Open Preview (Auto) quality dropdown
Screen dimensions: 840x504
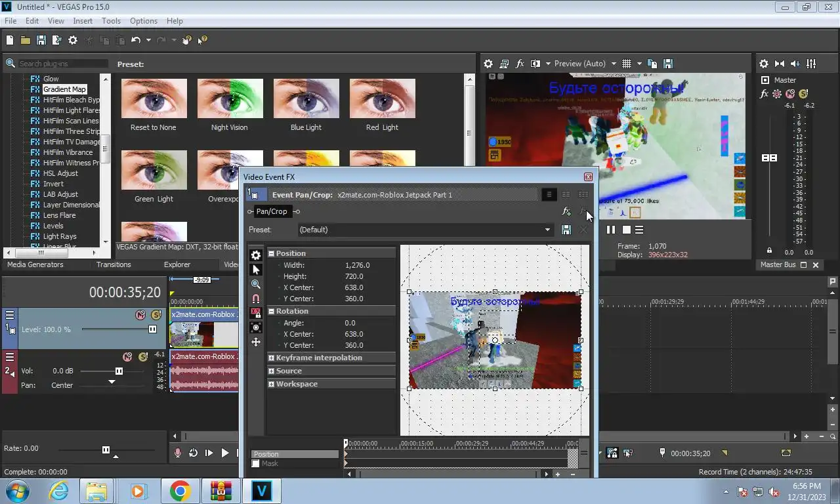tap(614, 64)
